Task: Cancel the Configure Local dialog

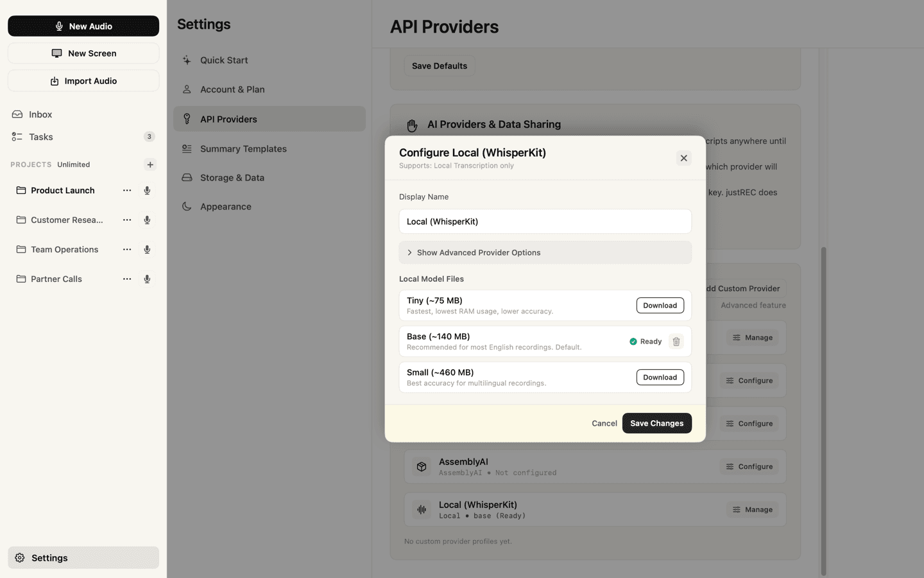Action: pos(604,423)
